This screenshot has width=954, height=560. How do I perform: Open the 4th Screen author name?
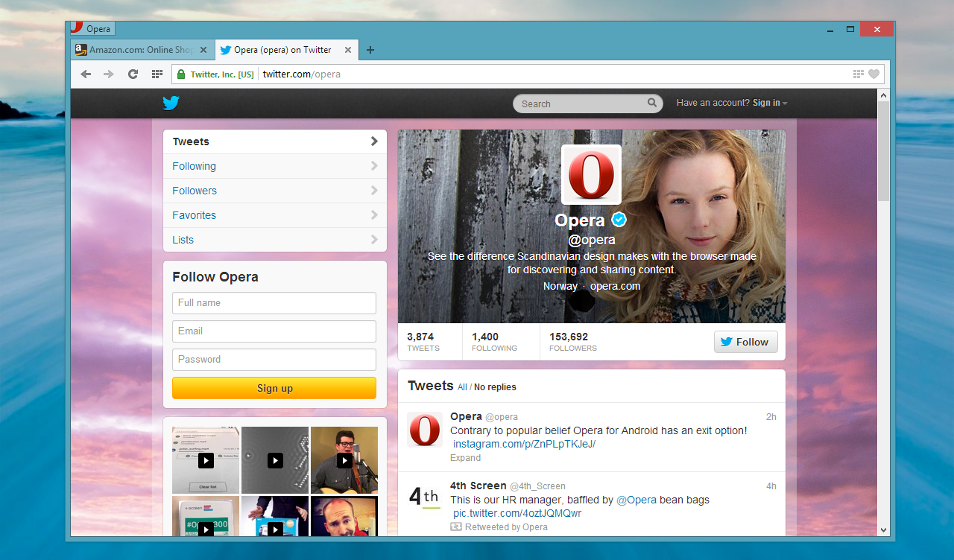pyautogui.click(x=478, y=486)
